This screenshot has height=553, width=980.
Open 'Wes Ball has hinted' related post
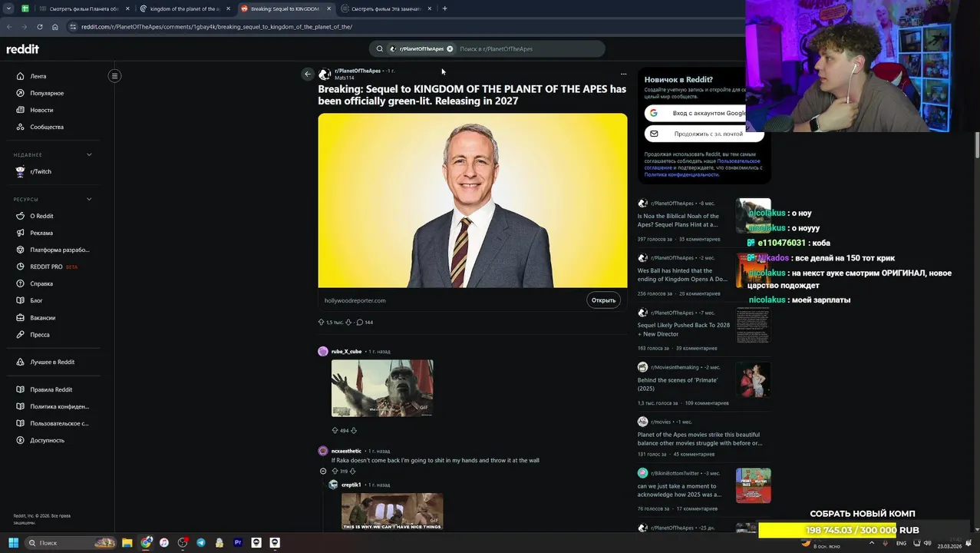(x=681, y=275)
